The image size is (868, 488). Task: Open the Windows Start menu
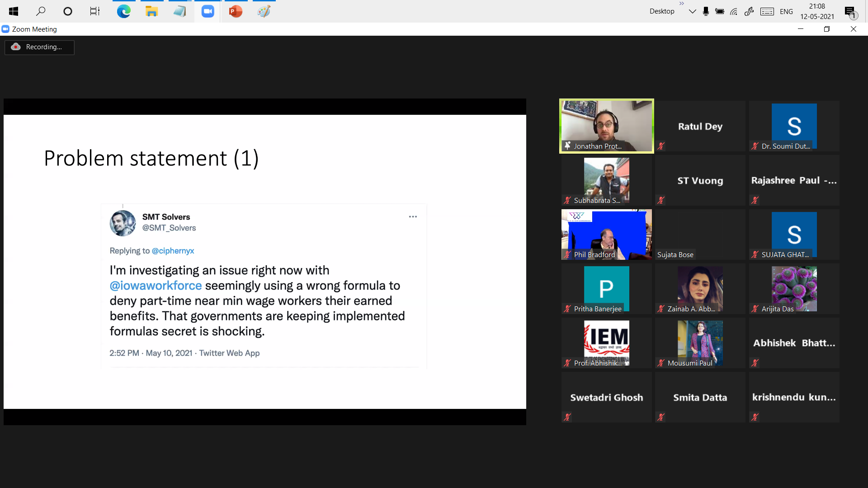coord(14,11)
